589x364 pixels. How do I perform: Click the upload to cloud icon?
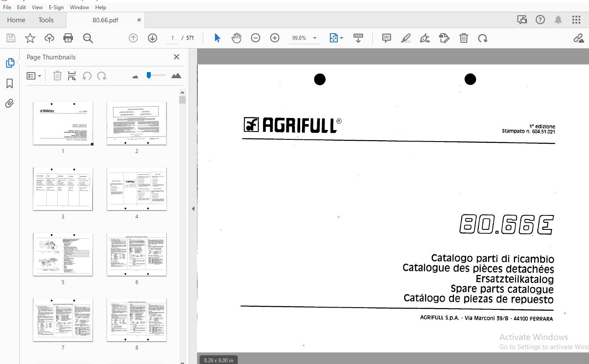coord(49,38)
